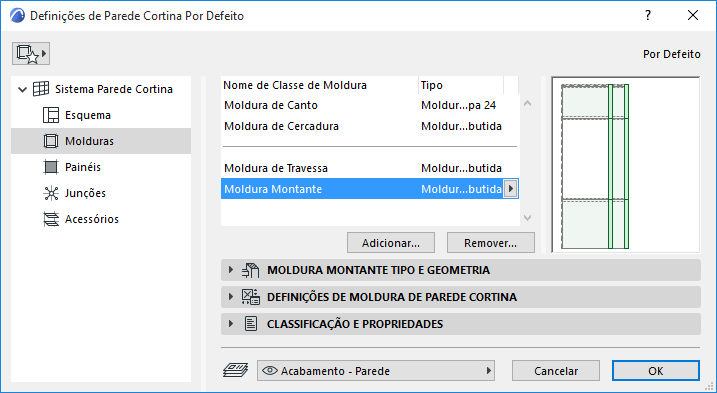
Task: Select the Moldura de Travessa row
Action: 370,168
